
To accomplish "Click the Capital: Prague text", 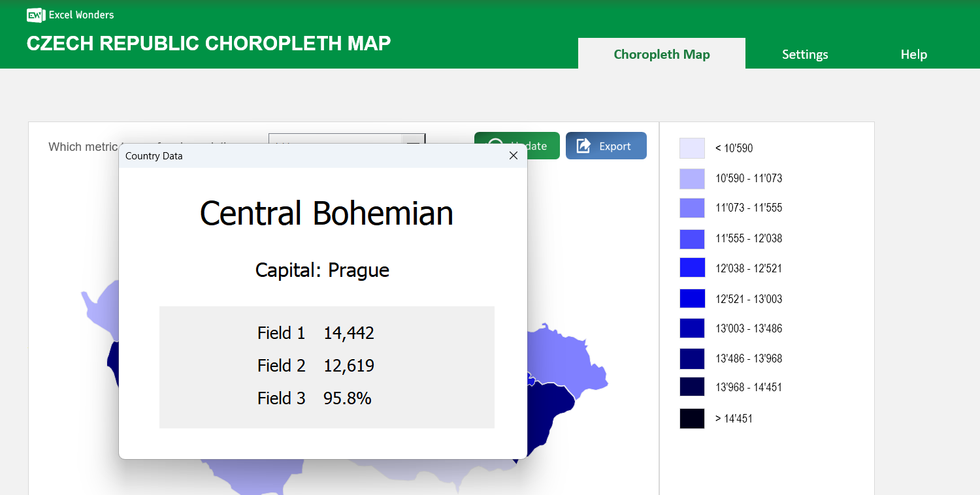I will [323, 270].
